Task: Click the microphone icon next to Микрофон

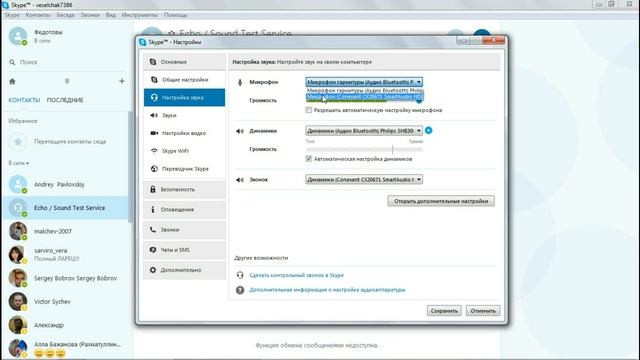Action: (240, 82)
